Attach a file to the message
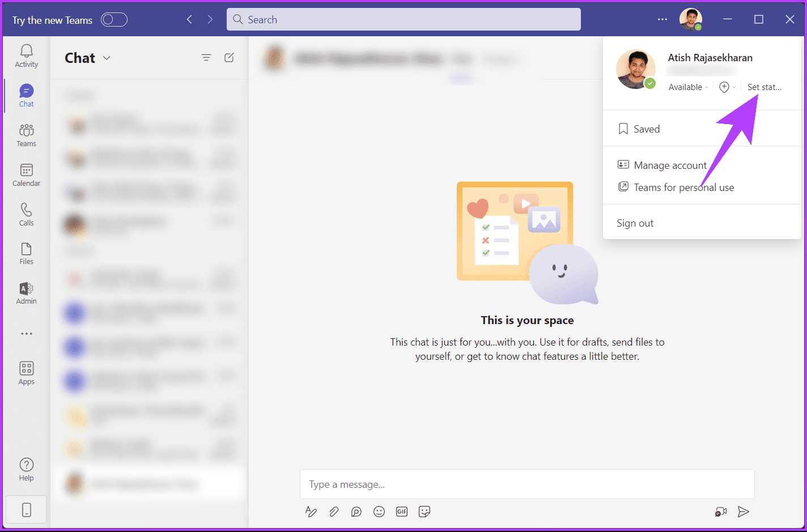 (333, 512)
